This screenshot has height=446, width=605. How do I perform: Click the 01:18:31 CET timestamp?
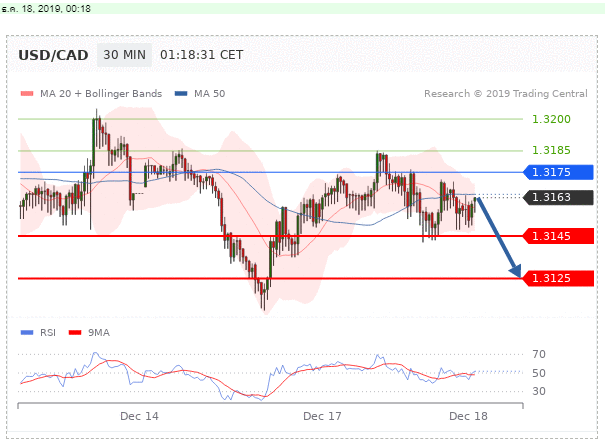click(x=202, y=55)
